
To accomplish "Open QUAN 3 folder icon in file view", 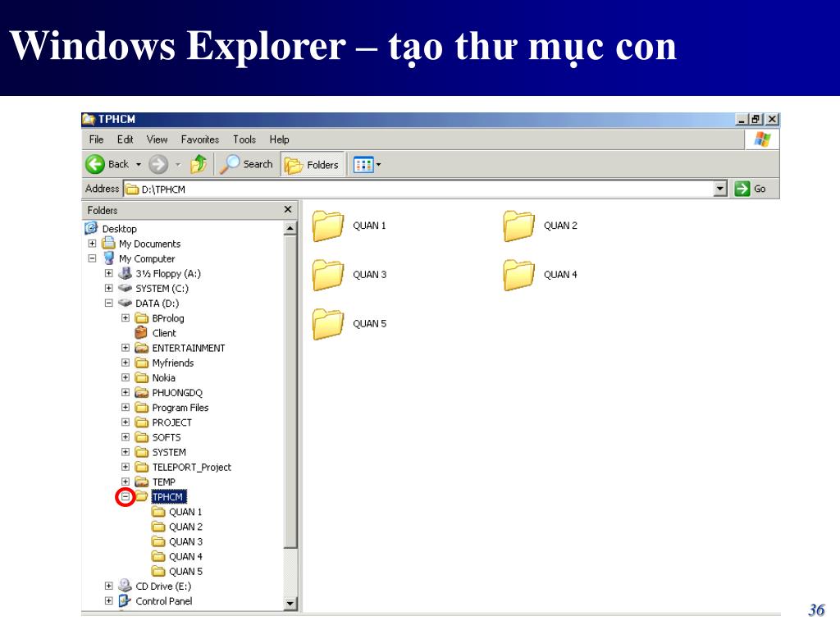I will coord(328,275).
